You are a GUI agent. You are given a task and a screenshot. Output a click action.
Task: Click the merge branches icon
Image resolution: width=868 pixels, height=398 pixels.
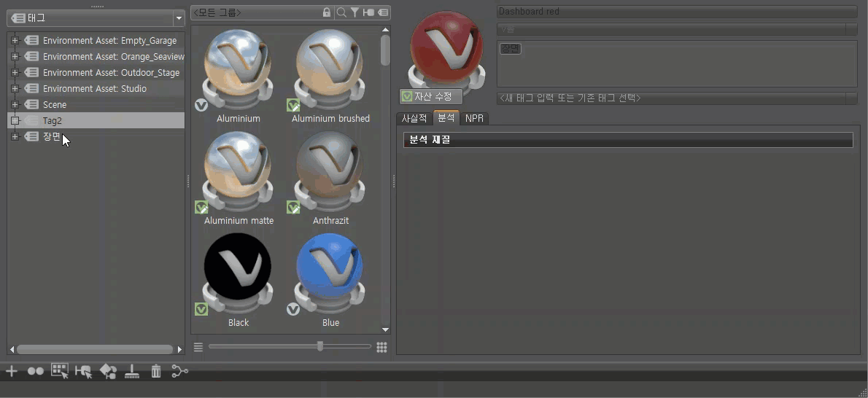pyautogui.click(x=180, y=371)
